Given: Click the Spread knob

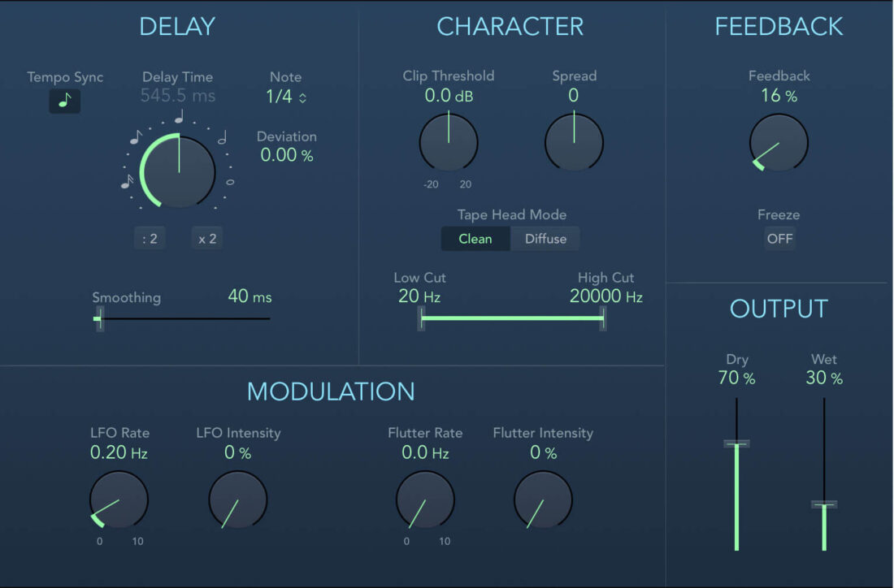Looking at the screenshot, I should tap(574, 142).
